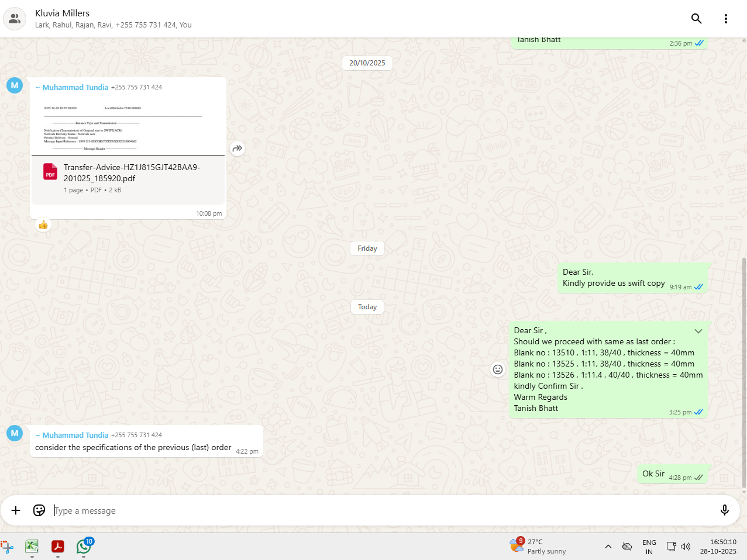Viewport: 747px width, 560px height.
Task: Record a voice message with microphone
Action: (724, 510)
